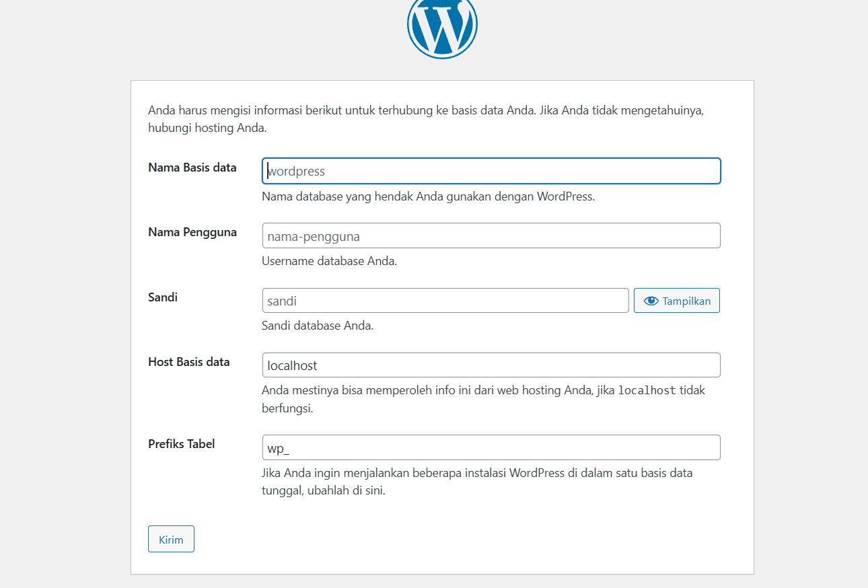Toggle password visibility with the Tampilkan eye button

[676, 301]
